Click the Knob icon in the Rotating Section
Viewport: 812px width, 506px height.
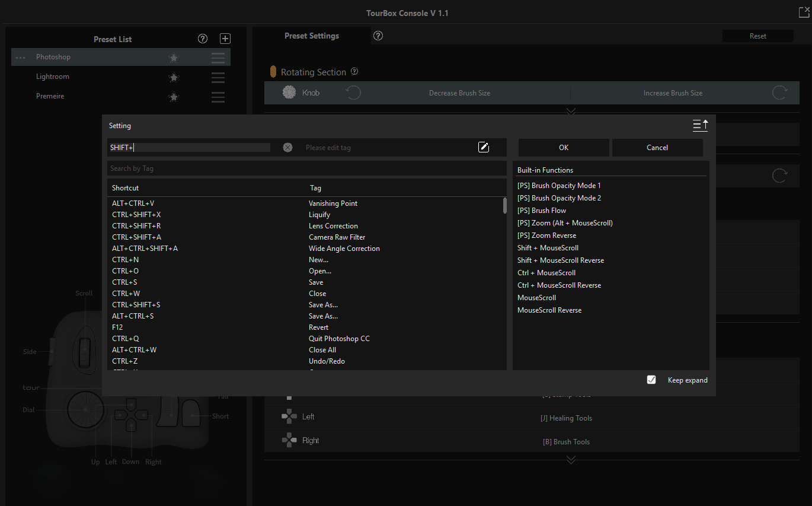point(289,92)
